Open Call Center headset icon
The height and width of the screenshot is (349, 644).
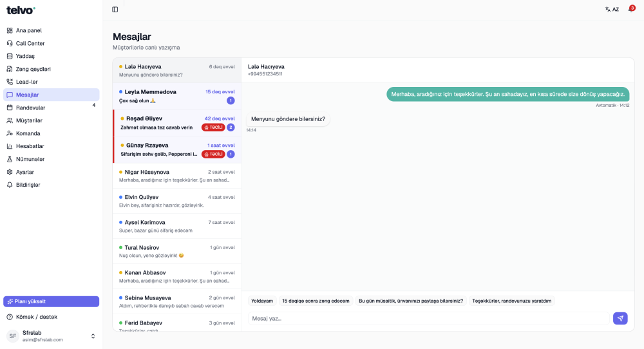click(x=10, y=43)
